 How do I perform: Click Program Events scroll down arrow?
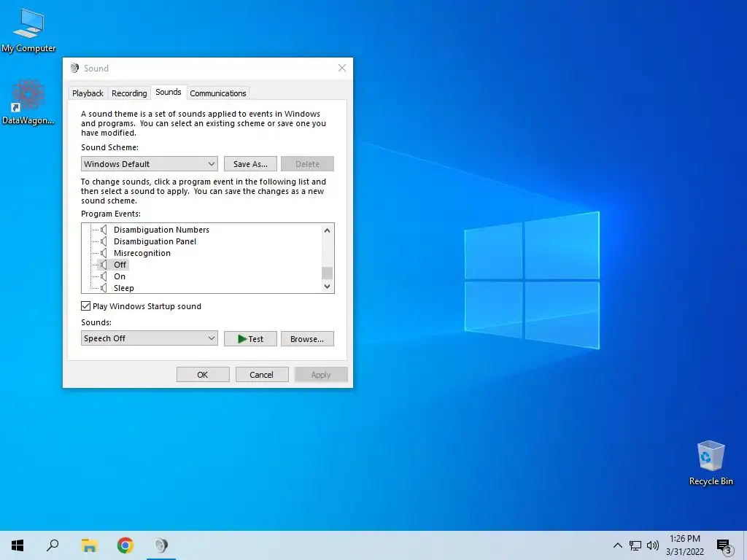[x=328, y=286]
